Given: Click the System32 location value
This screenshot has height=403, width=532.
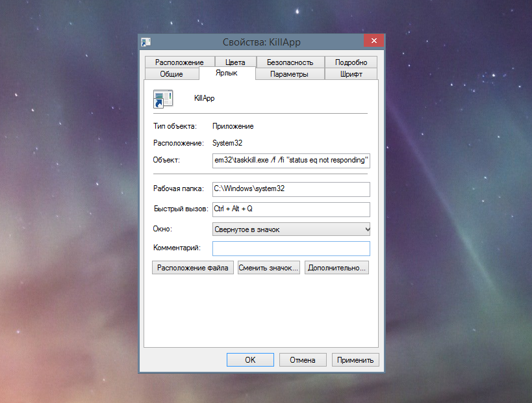Looking at the screenshot, I should 227,143.
